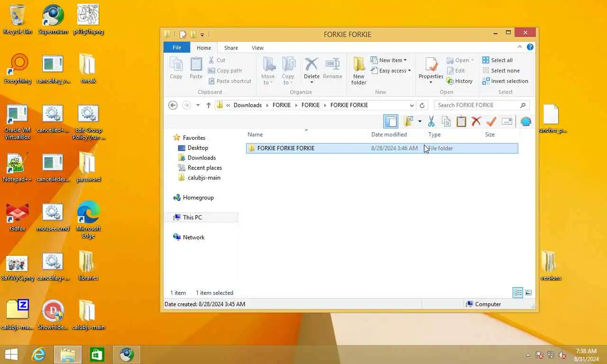The height and width of the screenshot is (364, 607).
Task: Open Recent places in navigation pane
Action: click(x=200, y=167)
